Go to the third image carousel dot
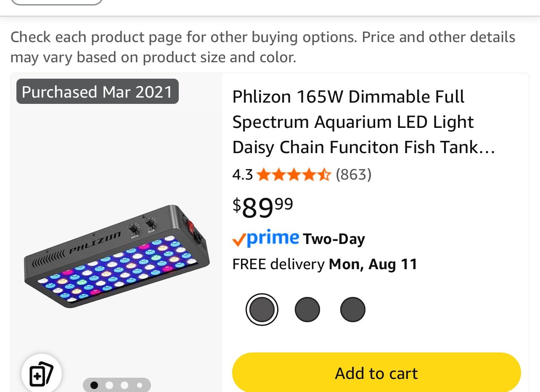540x392 pixels. 124,385
